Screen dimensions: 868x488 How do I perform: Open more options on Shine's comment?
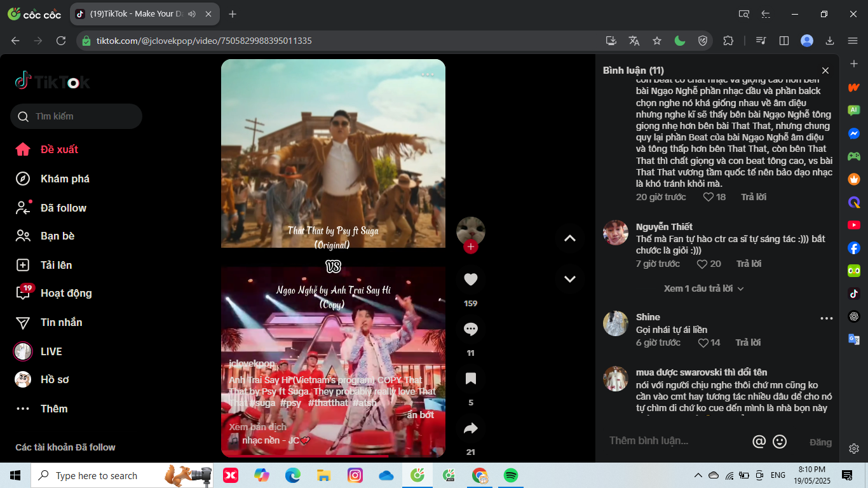tap(826, 318)
